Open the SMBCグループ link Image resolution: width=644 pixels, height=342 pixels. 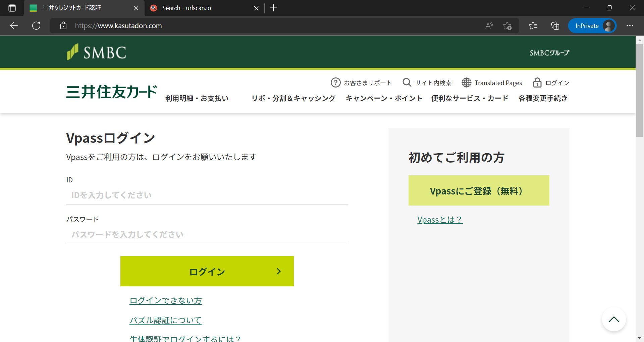click(549, 53)
